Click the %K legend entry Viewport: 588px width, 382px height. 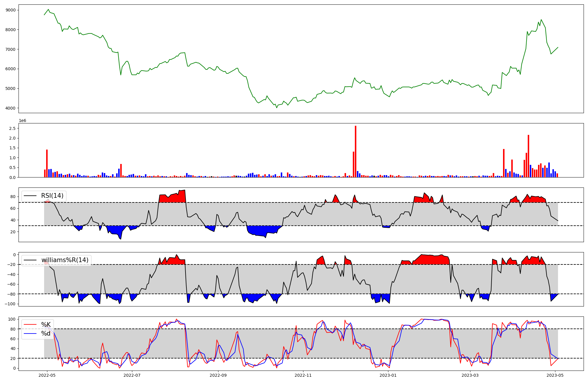[x=46, y=324]
